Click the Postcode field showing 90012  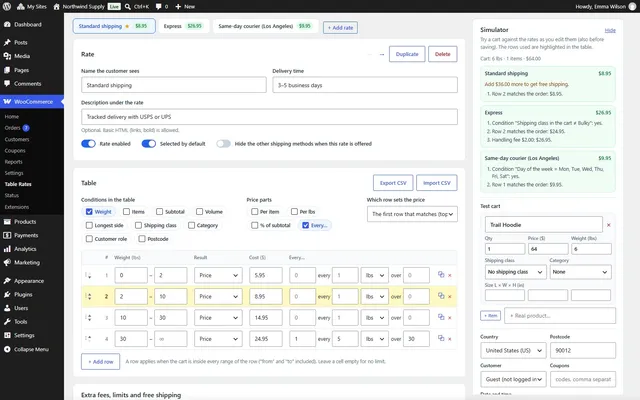(582, 351)
